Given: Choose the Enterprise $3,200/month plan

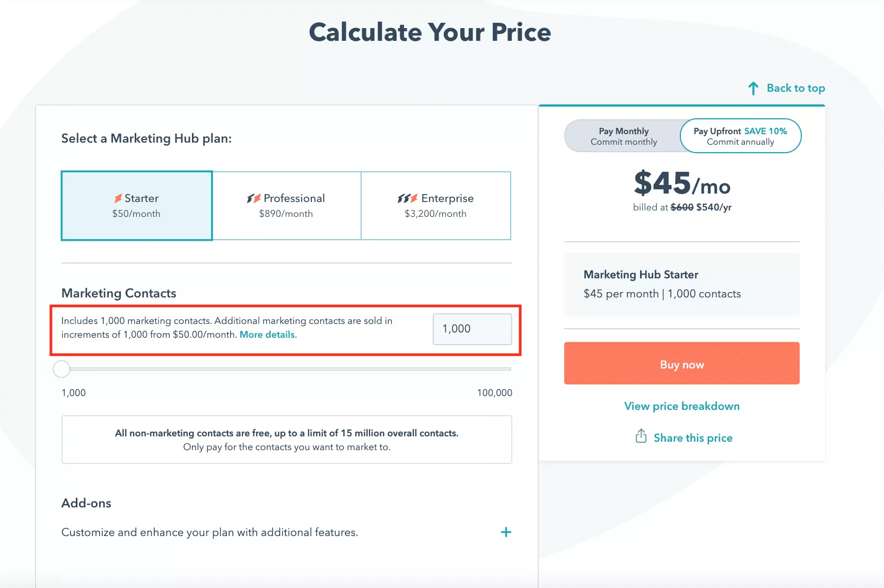Looking at the screenshot, I should pos(436,206).
